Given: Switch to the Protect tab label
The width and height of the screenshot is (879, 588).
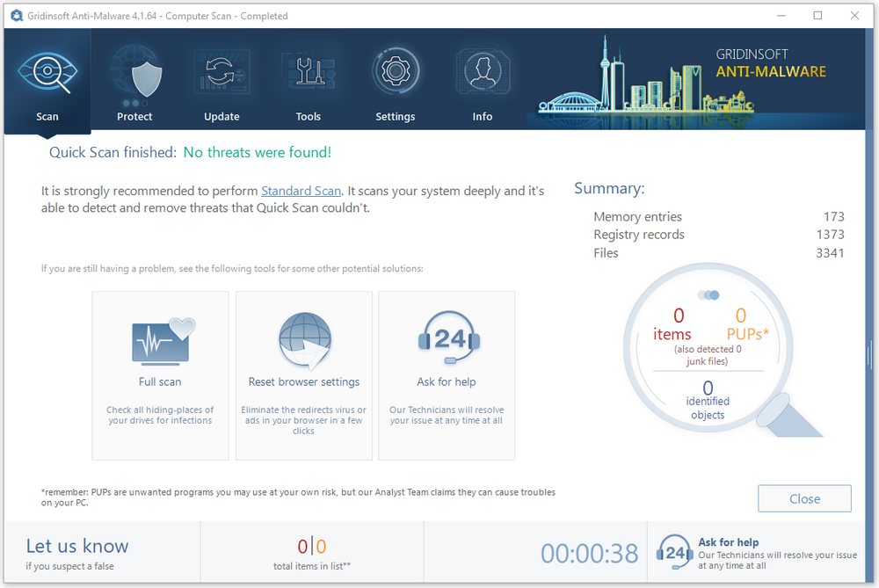Looking at the screenshot, I should tap(134, 117).
